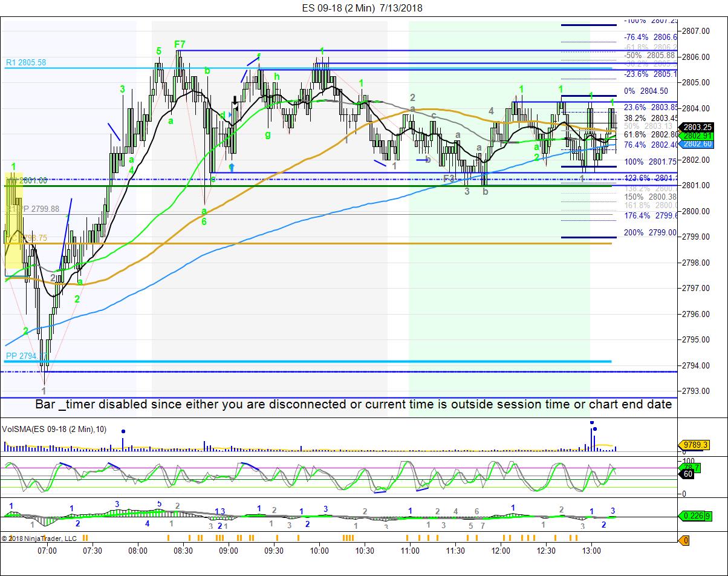The width and height of the screenshot is (728, 576).
Task: Click the 11:30 time axis label
Action: click(455, 550)
